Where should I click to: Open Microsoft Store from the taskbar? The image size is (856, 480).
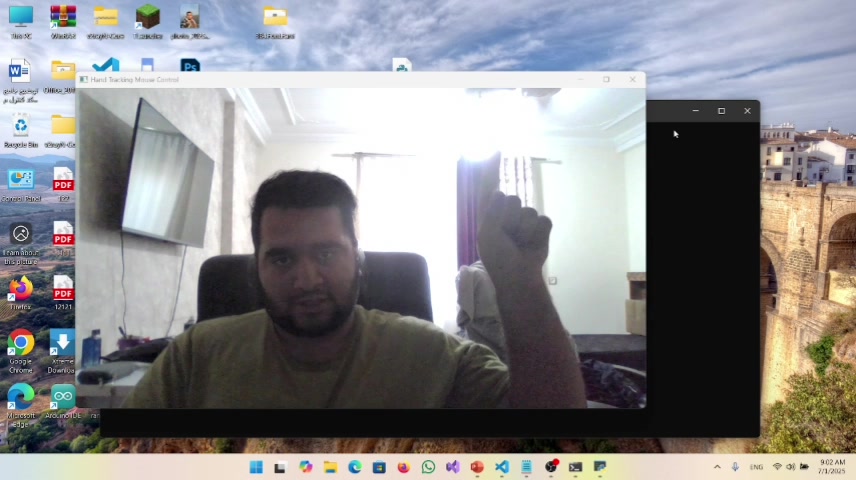[x=379, y=467]
